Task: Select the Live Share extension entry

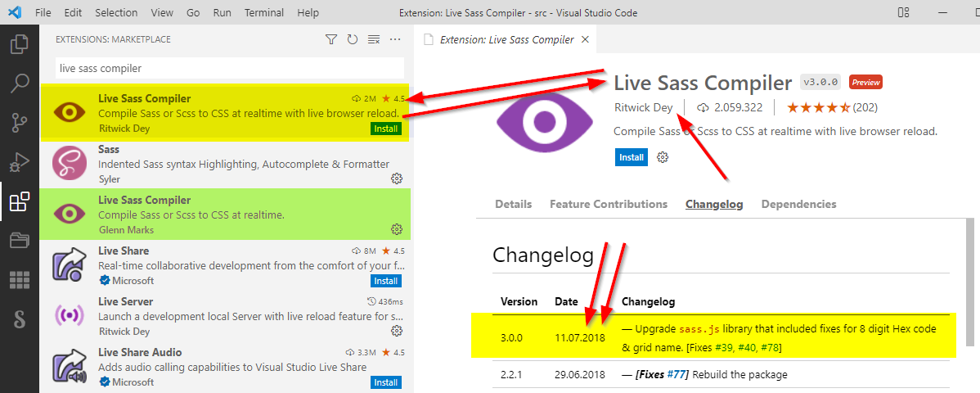Action: 225,265
